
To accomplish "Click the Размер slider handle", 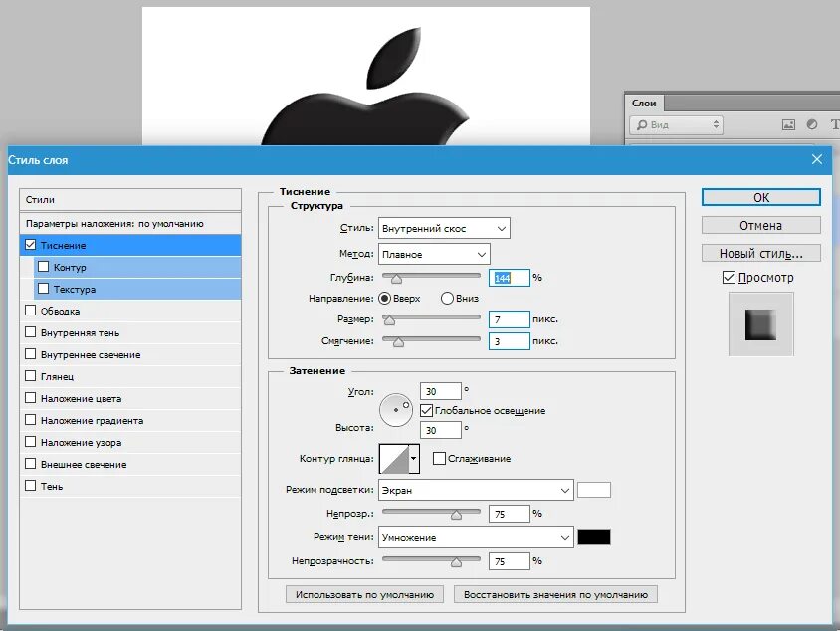I will [x=389, y=320].
